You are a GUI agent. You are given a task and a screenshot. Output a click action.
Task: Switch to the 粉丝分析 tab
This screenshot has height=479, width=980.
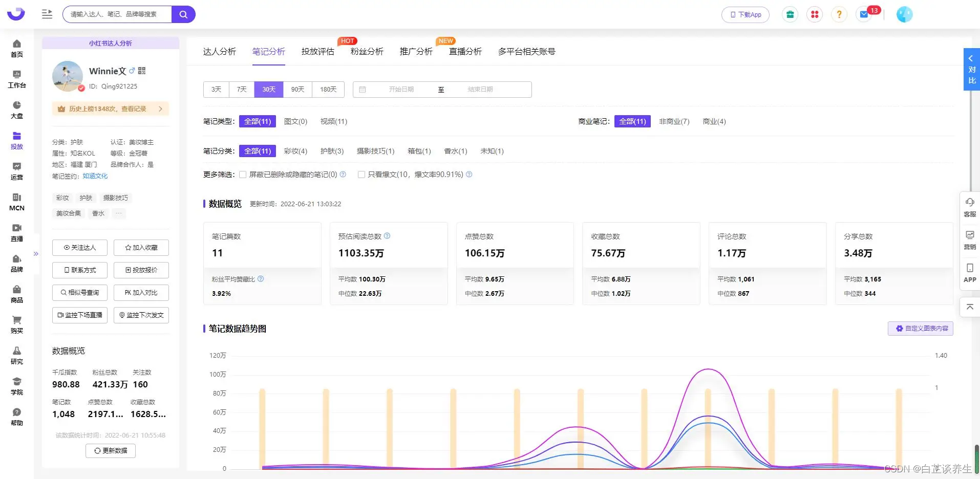[367, 51]
